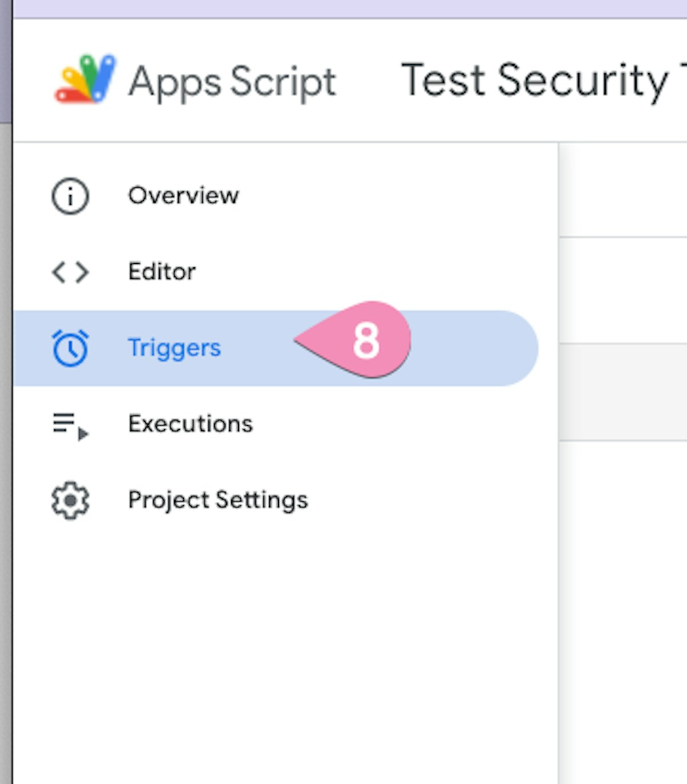Click the Test Security project name
Viewport: 687px width, 784px height.
(535, 80)
